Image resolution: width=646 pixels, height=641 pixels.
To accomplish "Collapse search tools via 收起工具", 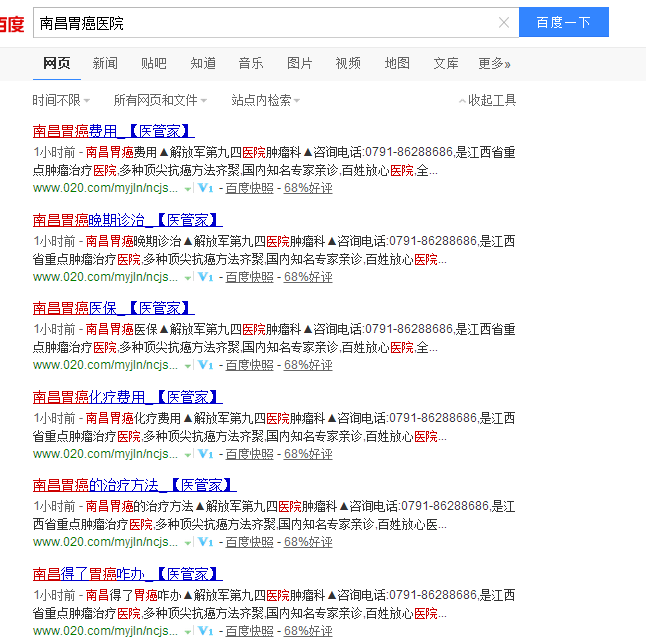I will click(x=487, y=100).
